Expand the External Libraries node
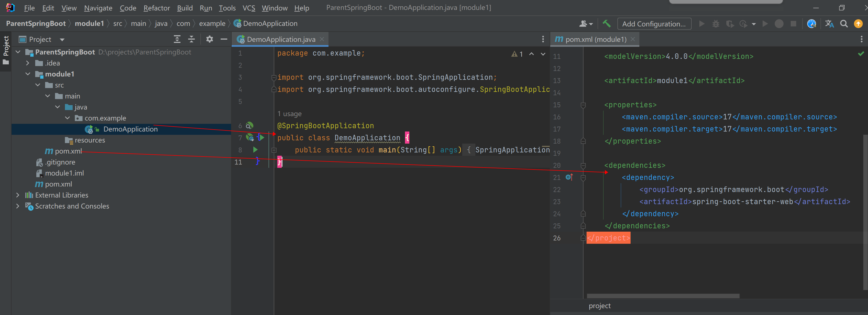 (18, 195)
